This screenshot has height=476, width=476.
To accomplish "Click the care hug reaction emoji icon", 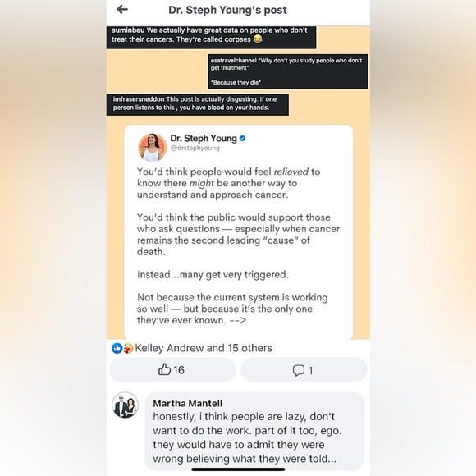I will [x=128, y=348].
